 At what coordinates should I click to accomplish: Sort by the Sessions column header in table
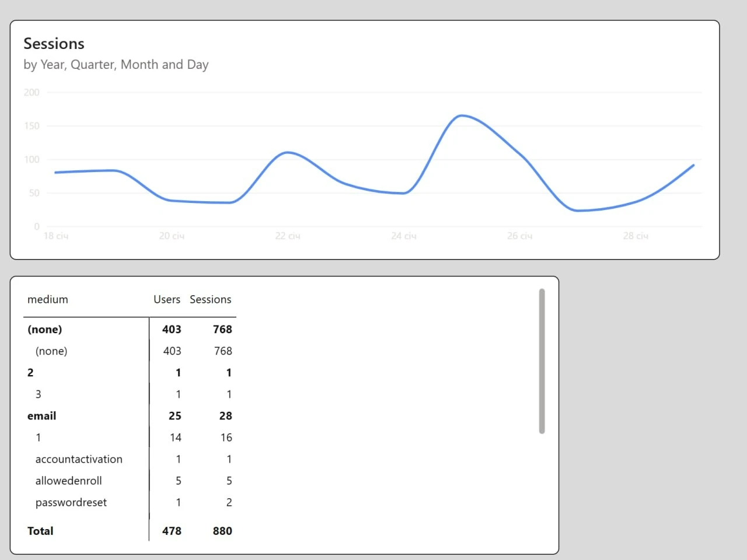point(210,299)
